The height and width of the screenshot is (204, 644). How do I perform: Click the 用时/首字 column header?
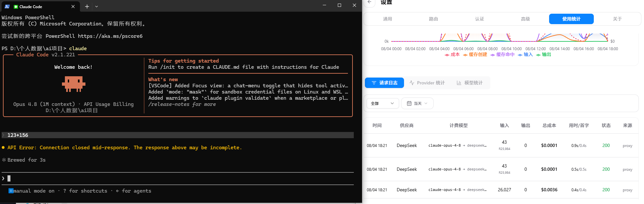579,125
